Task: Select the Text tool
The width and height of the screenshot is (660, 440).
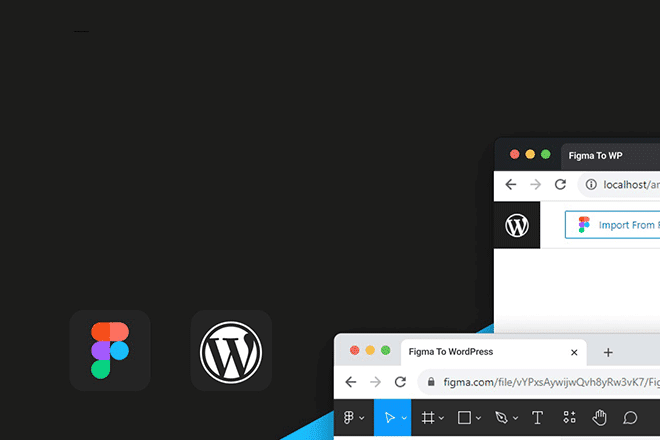Action: (537, 417)
